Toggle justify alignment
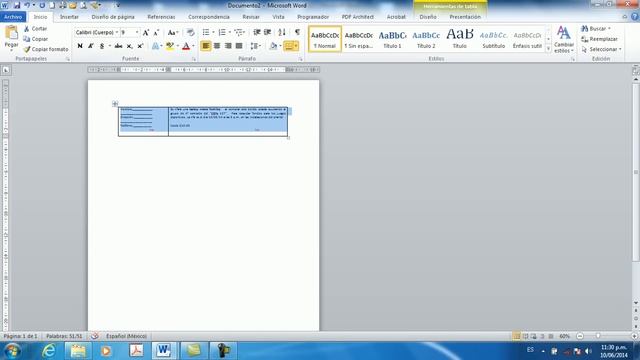 [x=239, y=46]
